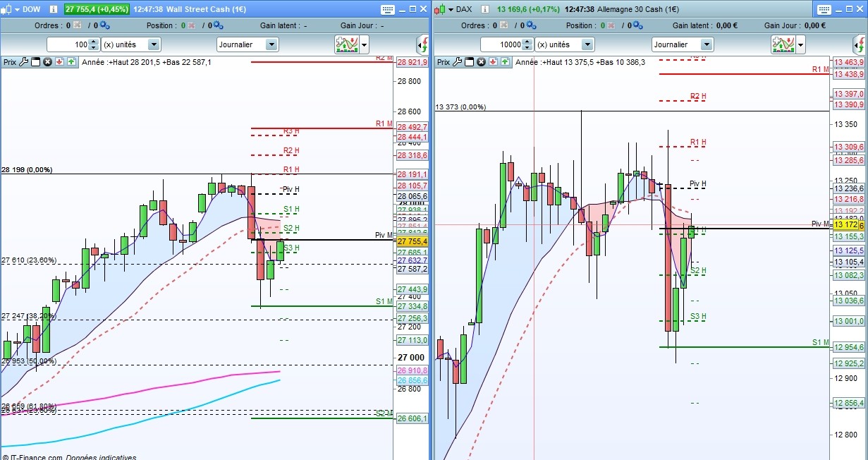This screenshot has width=868, height=460.
Task: Click the 26 910,8 moving average label
Action: pyautogui.click(x=412, y=370)
